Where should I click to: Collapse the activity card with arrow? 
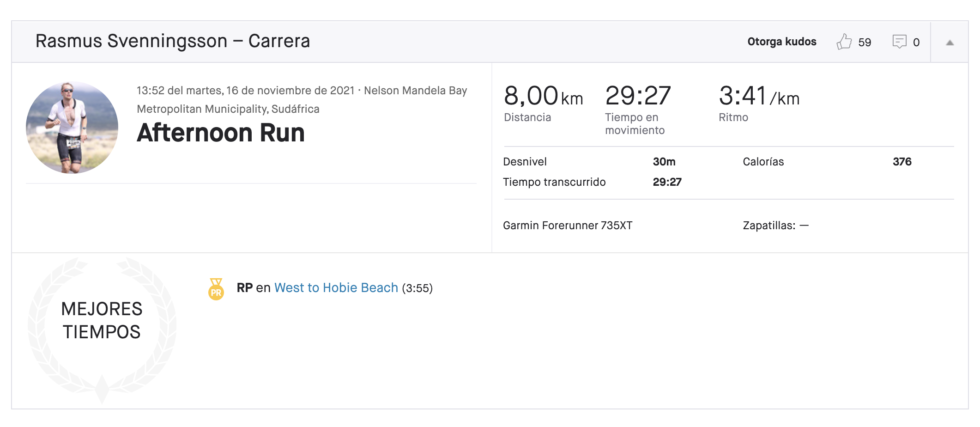[x=950, y=43]
